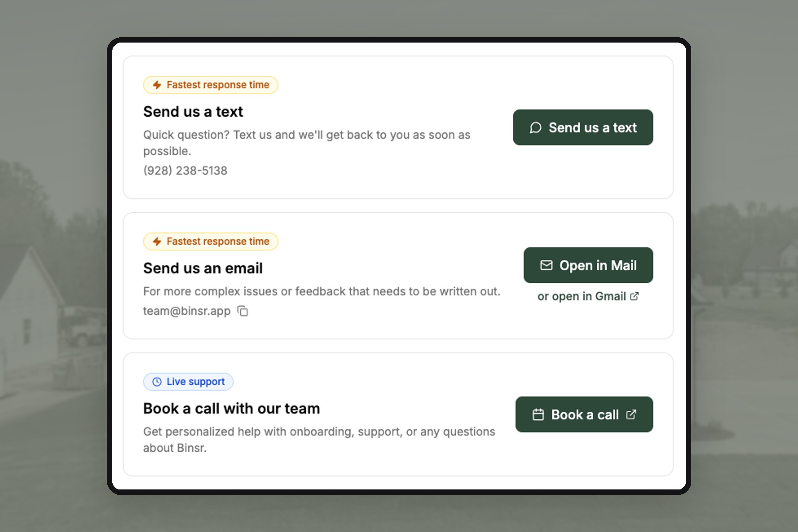Select the team@binsr.app email address text
Screen dimensions: 798x532
click(187, 311)
